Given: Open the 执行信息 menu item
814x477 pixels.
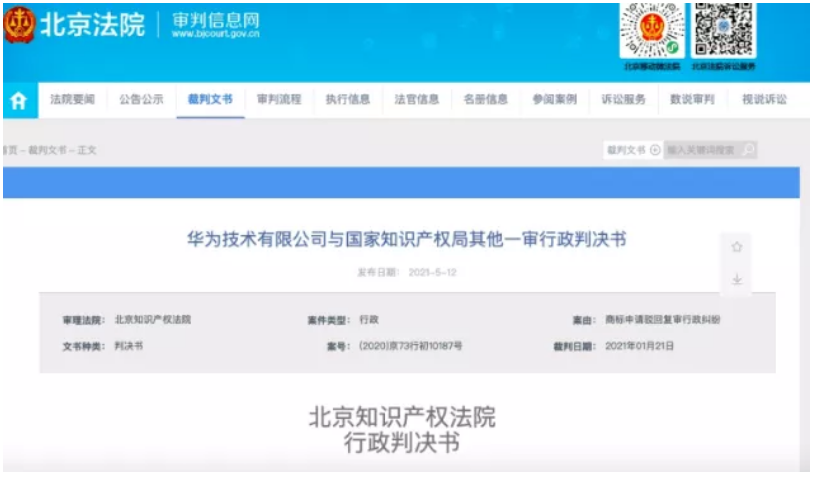Looking at the screenshot, I should click(x=348, y=99).
